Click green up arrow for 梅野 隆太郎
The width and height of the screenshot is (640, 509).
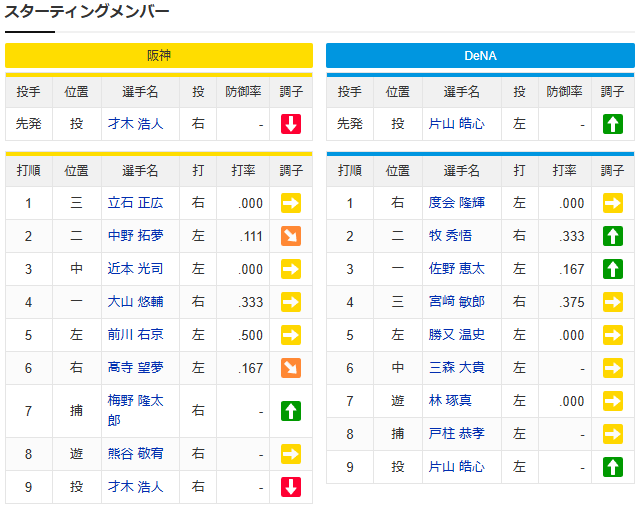291,411
